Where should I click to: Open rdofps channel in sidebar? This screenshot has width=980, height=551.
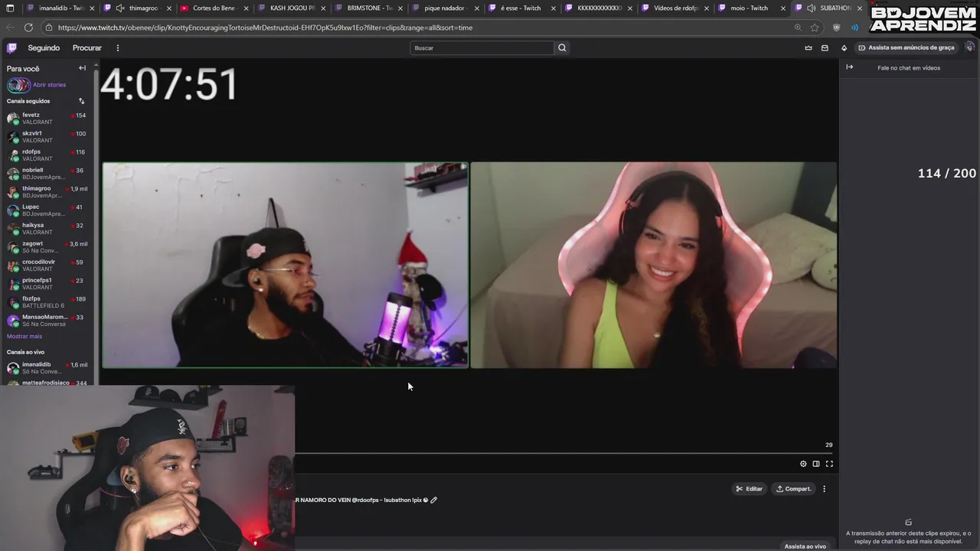[47, 155]
